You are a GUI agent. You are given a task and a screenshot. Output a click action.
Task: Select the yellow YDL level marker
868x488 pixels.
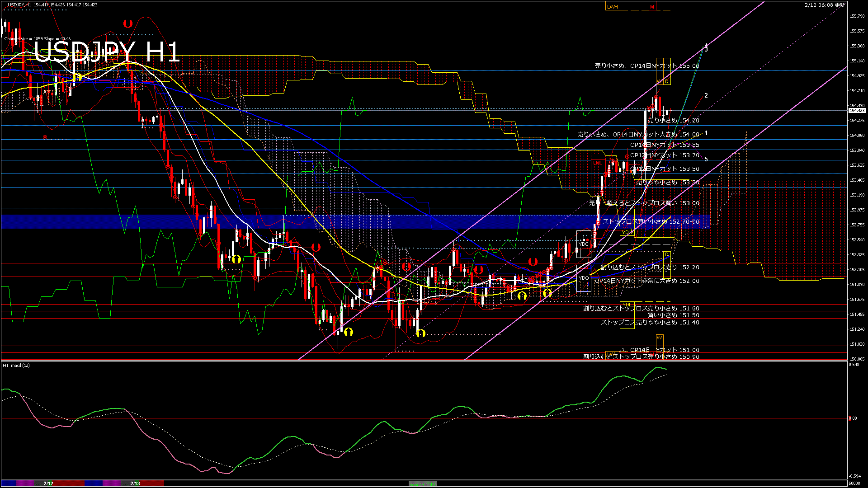click(x=627, y=305)
